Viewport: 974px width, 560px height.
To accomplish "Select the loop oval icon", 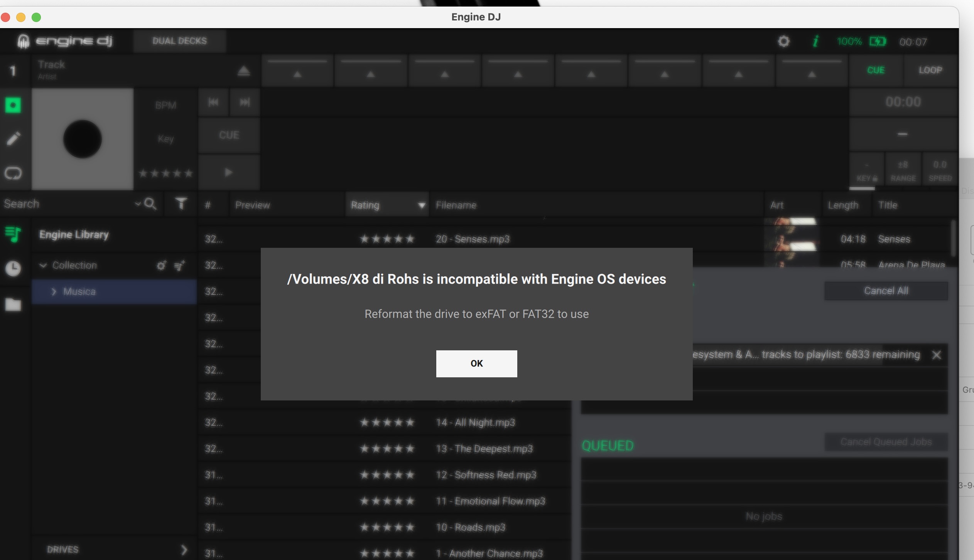I will pyautogui.click(x=13, y=173).
